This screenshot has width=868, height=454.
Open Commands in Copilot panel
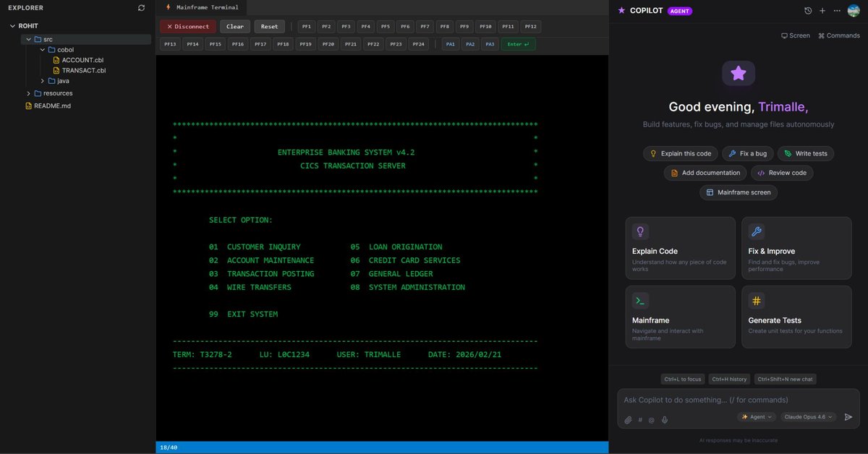coord(839,35)
